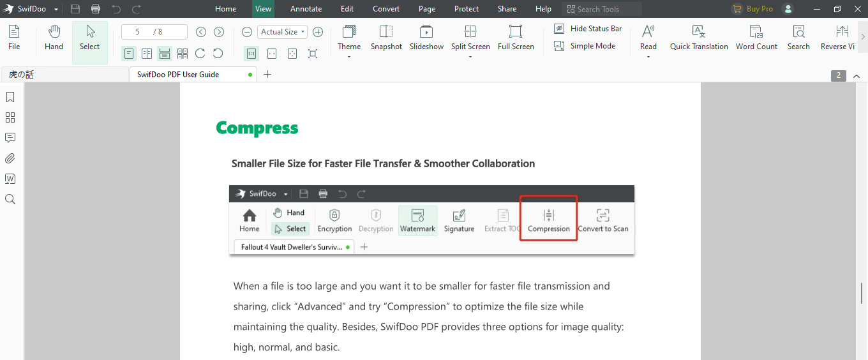This screenshot has width=868, height=360.
Task: Click the zoom out minus icon
Action: point(247,32)
